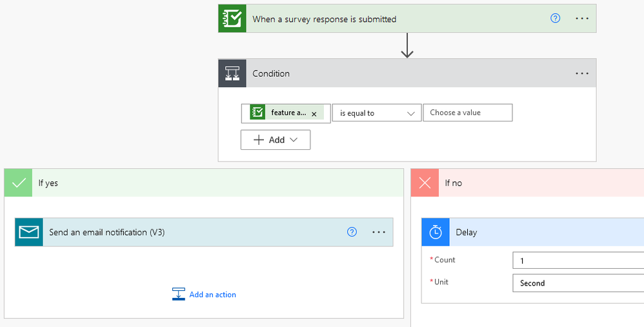Screen dimensions: 644x327
Task: Click the If no cross icon
Action: pyautogui.click(x=425, y=183)
